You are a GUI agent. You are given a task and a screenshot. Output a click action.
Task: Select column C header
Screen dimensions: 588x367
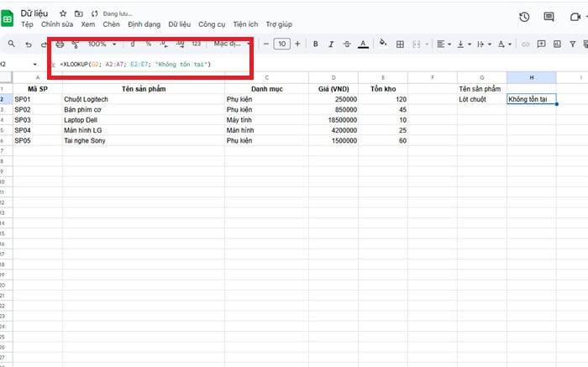click(266, 77)
